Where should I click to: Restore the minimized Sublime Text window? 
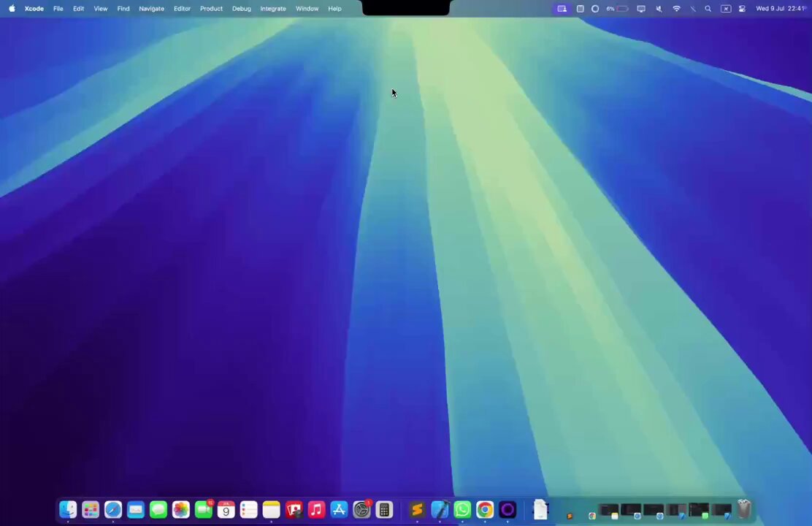(x=570, y=517)
